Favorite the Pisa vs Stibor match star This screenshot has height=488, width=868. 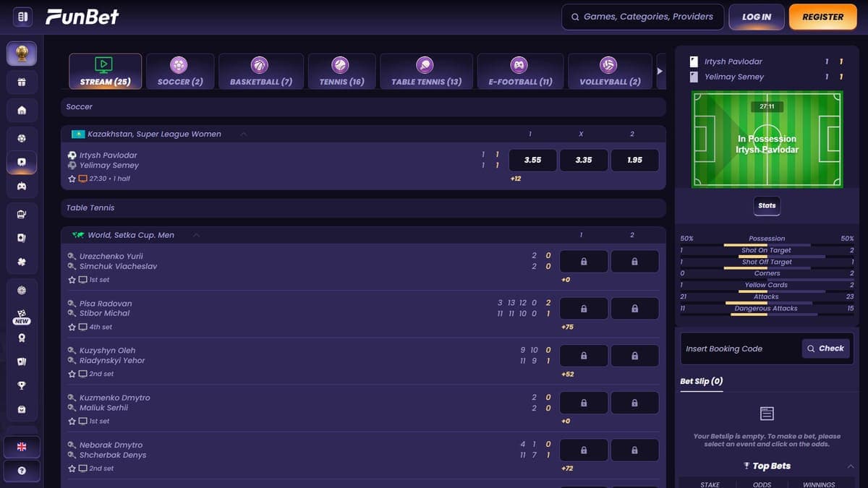(x=72, y=327)
